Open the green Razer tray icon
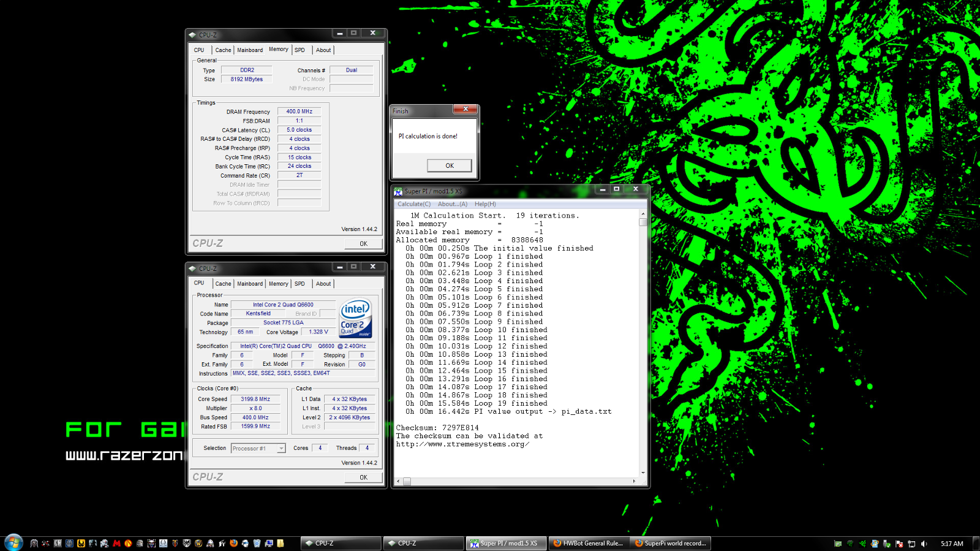The width and height of the screenshot is (980, 551). (x=862, y=544)
